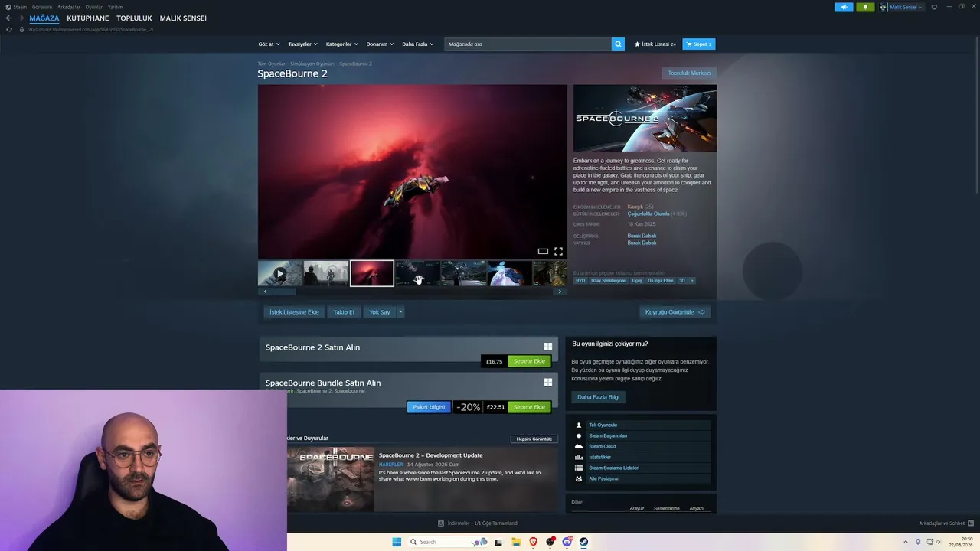Go back with the Steam back arrow
This screenshot has width=980, height=551.
[8, 18]
